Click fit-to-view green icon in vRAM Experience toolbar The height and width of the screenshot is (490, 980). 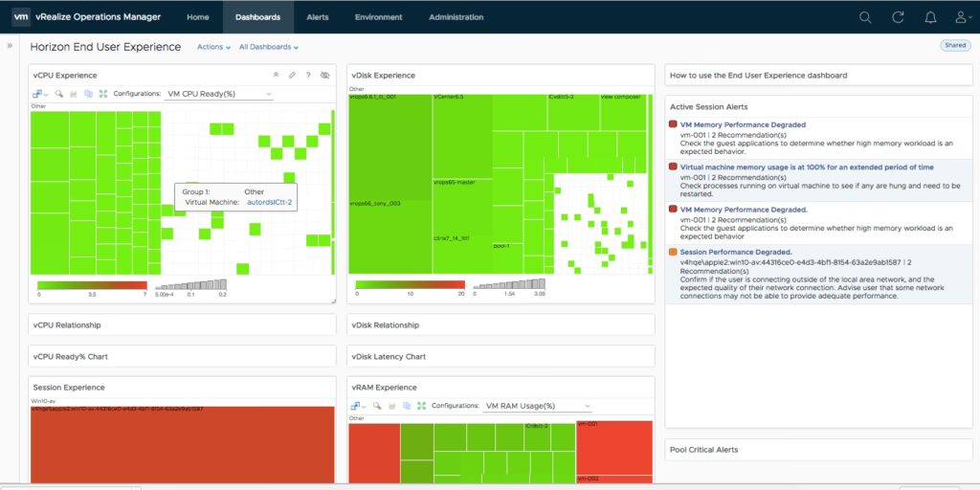pyautogui.click(x=421, y=406)
